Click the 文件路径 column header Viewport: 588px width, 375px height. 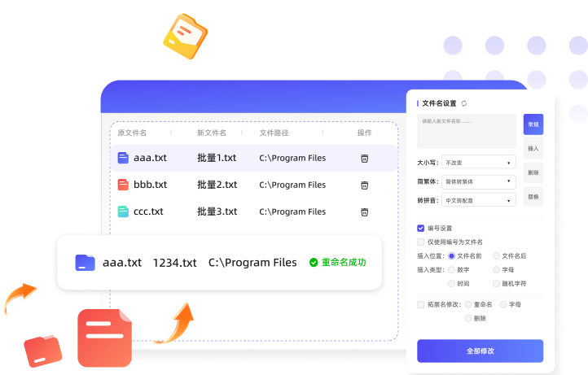coord(274,133)
